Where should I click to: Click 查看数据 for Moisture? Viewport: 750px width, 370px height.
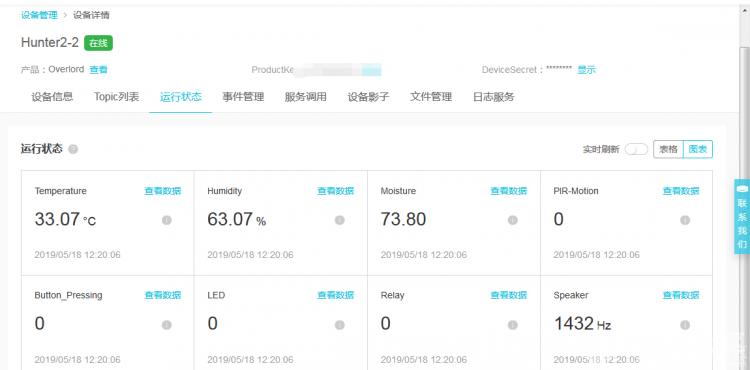click(508, 191)
